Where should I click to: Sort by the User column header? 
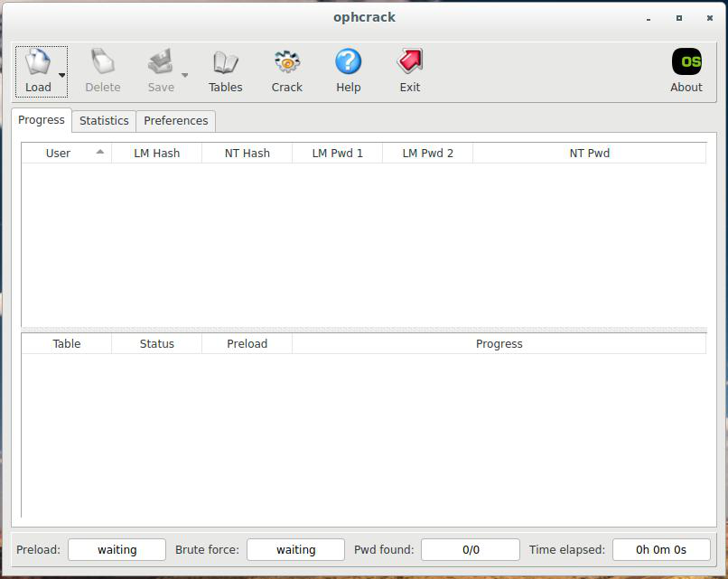point(59,154)
